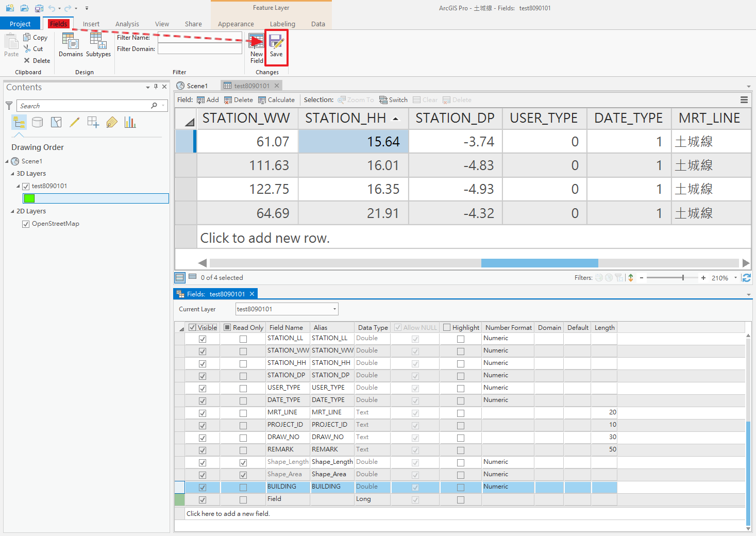
Task: Collapse the 3D Layers group
Action: [12, 174]
